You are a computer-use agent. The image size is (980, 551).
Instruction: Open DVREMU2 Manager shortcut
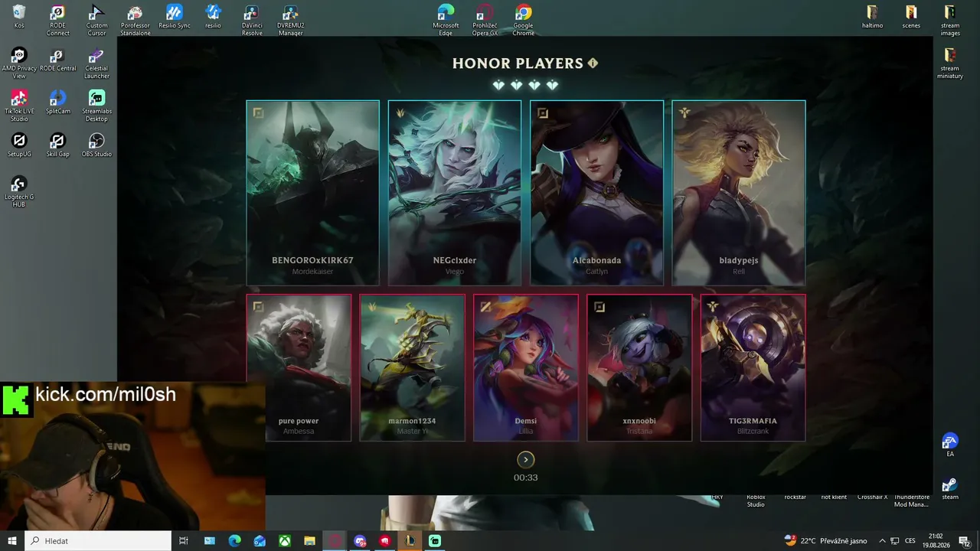291,21
